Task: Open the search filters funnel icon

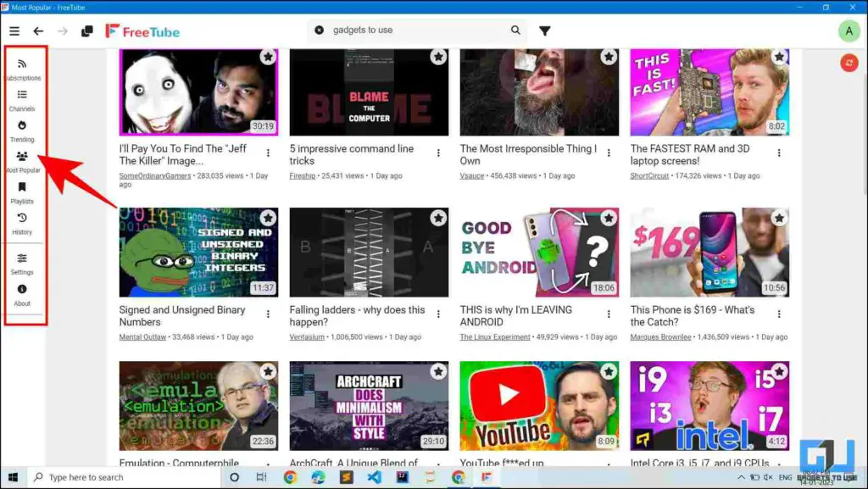Action: click(545, 31)
